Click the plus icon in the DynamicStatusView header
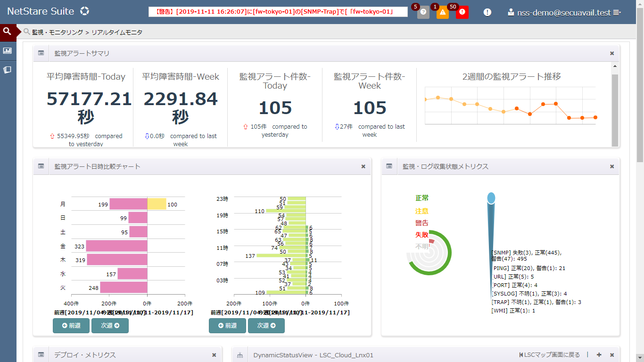The height and width of the screenshot is (362, 644). (599, 355)
